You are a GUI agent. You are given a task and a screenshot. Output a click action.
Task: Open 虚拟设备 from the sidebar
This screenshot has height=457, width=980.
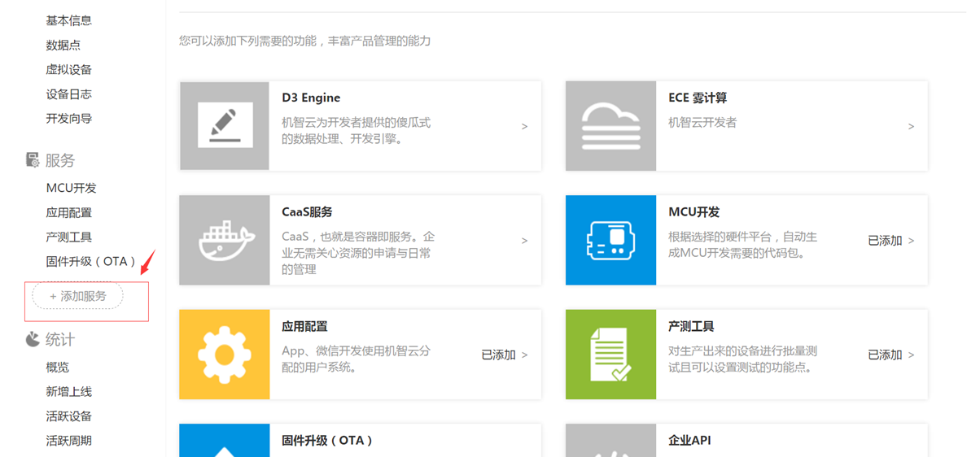tap(69, 69)
